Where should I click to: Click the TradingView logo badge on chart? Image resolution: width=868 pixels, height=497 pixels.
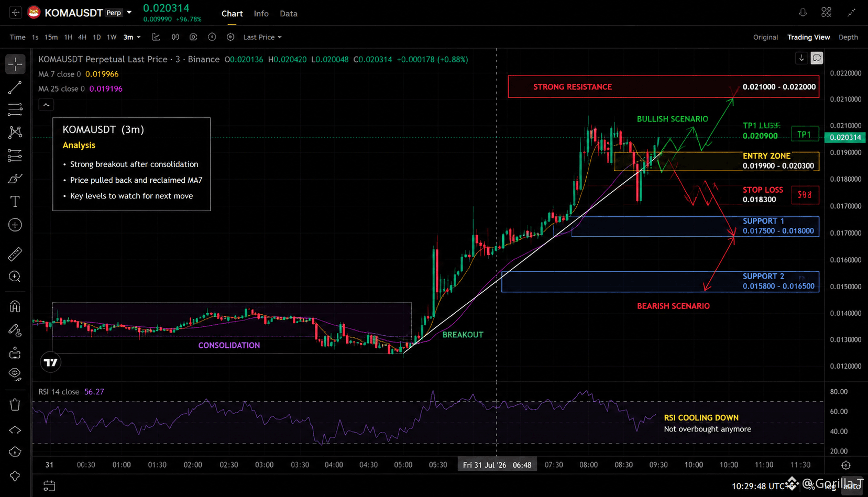[50, 362]
